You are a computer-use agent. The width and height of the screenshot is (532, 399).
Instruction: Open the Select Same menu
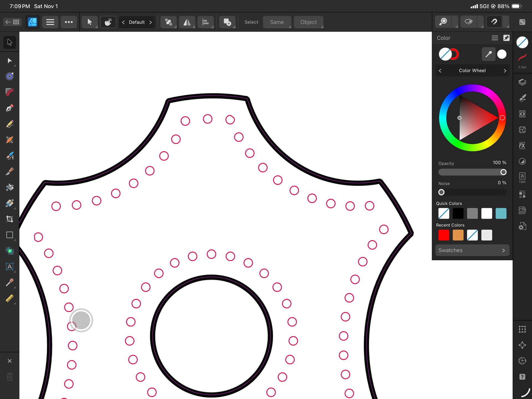(277, 22)
